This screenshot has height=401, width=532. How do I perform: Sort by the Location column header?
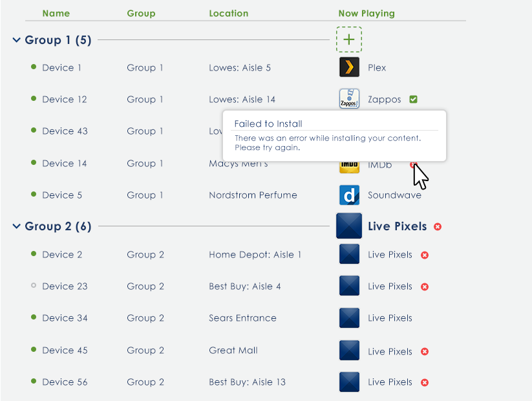228,13
